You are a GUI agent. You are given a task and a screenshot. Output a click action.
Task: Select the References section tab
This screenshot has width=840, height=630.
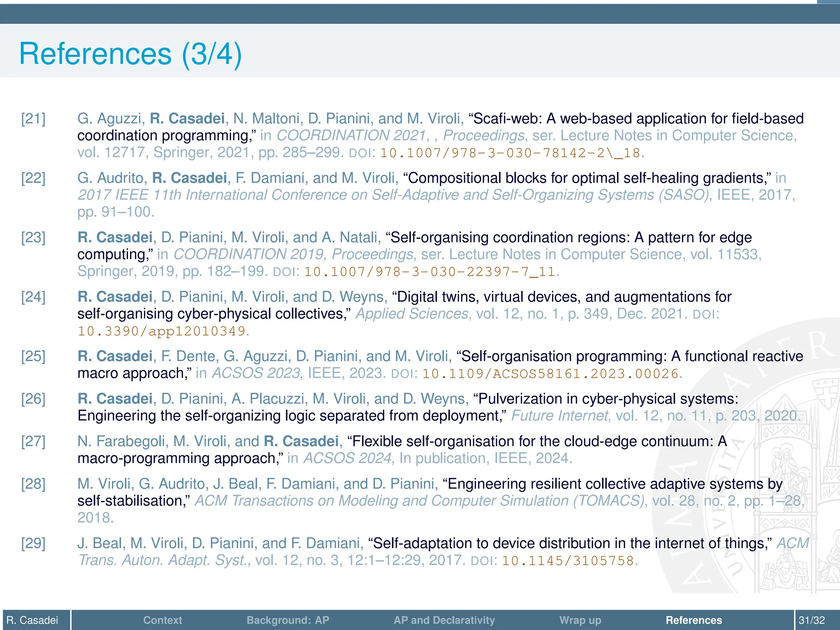(x=694, y=620)
